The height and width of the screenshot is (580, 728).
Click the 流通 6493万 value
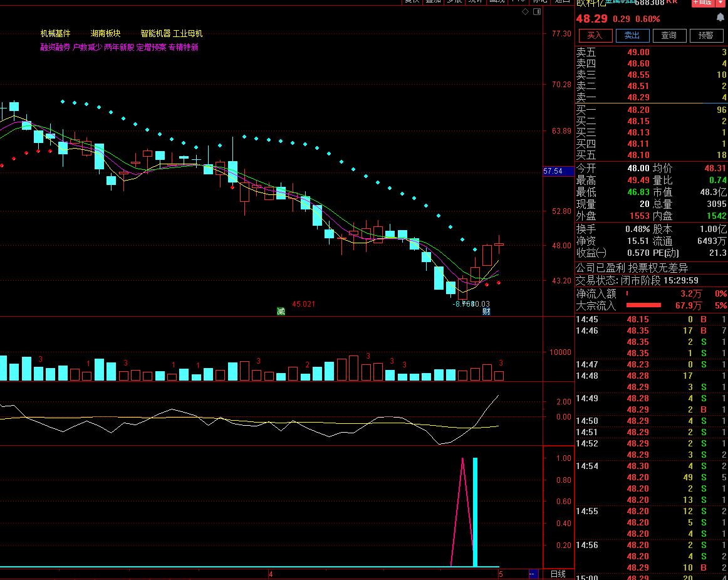712,241
